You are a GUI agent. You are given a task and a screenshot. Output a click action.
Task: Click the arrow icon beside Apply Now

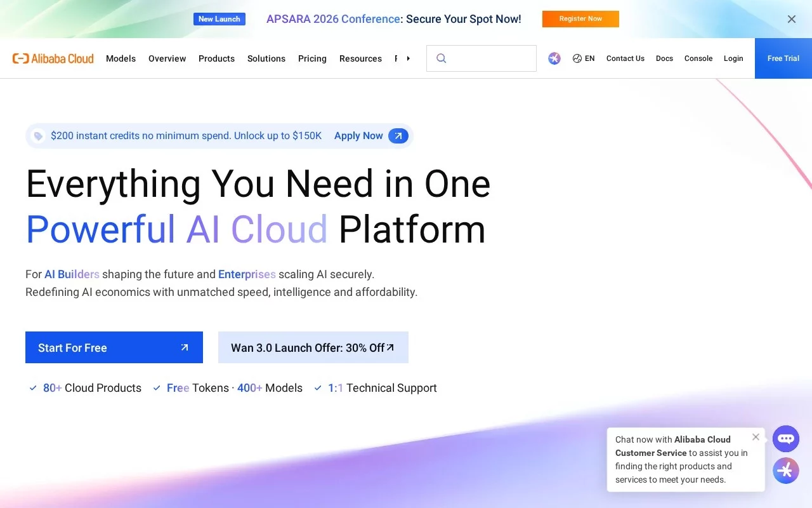(398, 136)
